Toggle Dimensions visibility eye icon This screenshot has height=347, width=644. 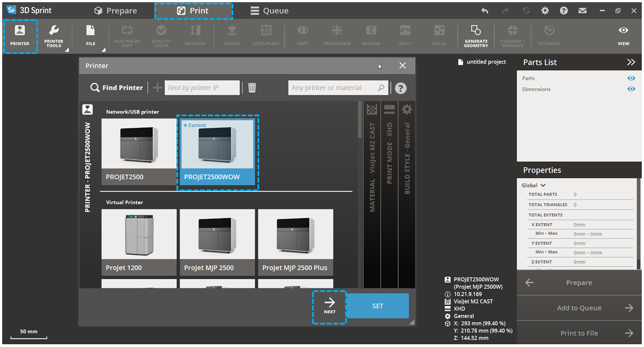point(631,89)
